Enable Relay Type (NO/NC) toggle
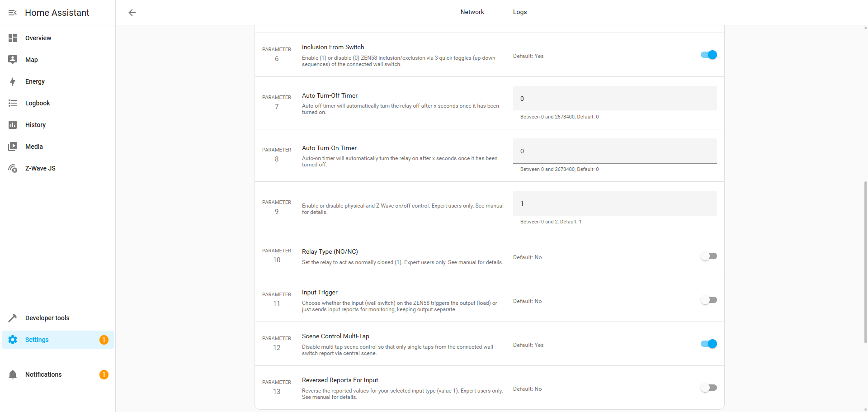 [x=709, y=256]
